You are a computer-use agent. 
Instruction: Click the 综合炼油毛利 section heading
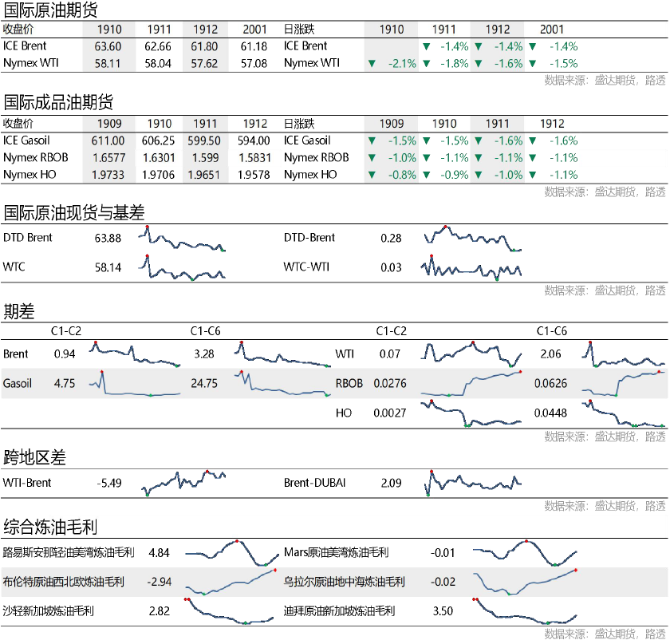point(51,526)
